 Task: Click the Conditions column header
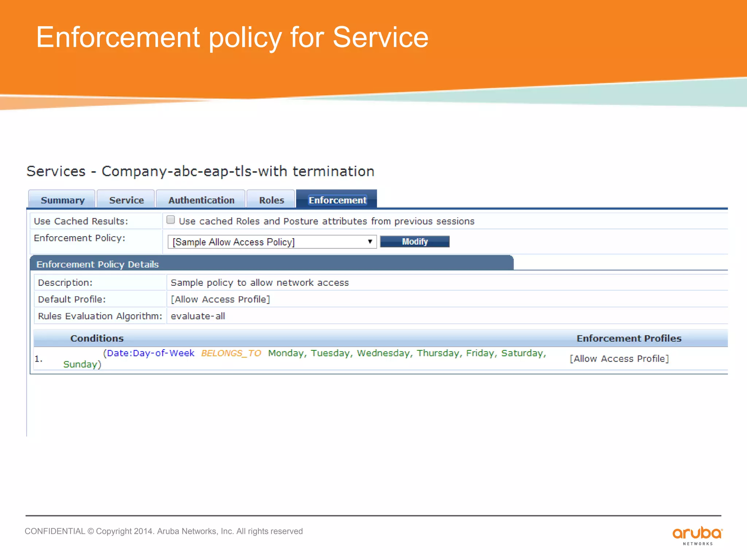pos(97,338)
